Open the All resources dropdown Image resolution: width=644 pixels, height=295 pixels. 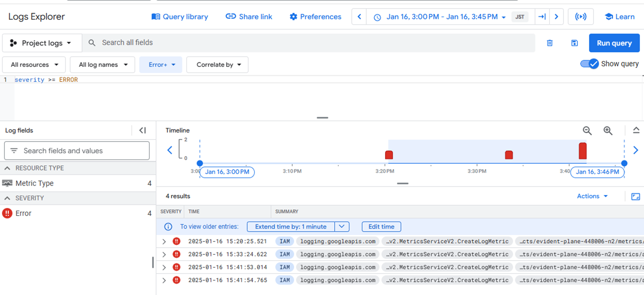(x=34, y=65)
